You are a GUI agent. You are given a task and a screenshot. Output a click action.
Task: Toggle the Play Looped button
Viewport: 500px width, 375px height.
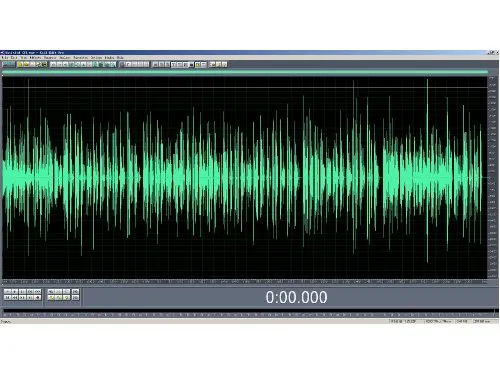click(37, 292)
